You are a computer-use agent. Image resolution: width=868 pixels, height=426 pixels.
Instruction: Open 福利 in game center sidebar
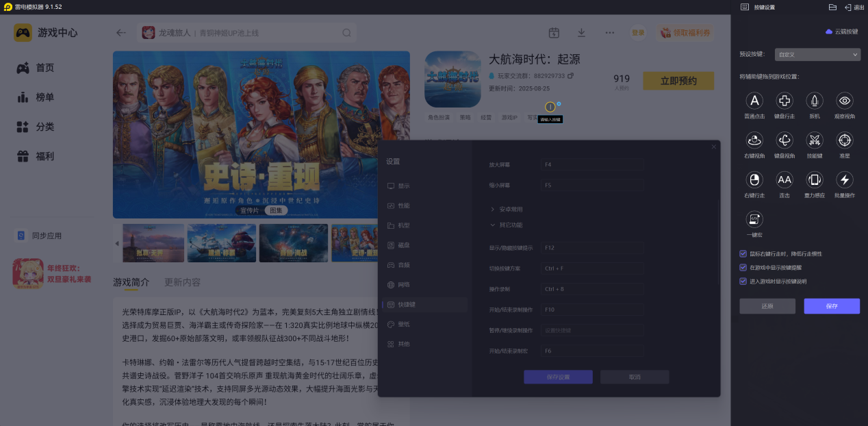click(x=36, y=156)
